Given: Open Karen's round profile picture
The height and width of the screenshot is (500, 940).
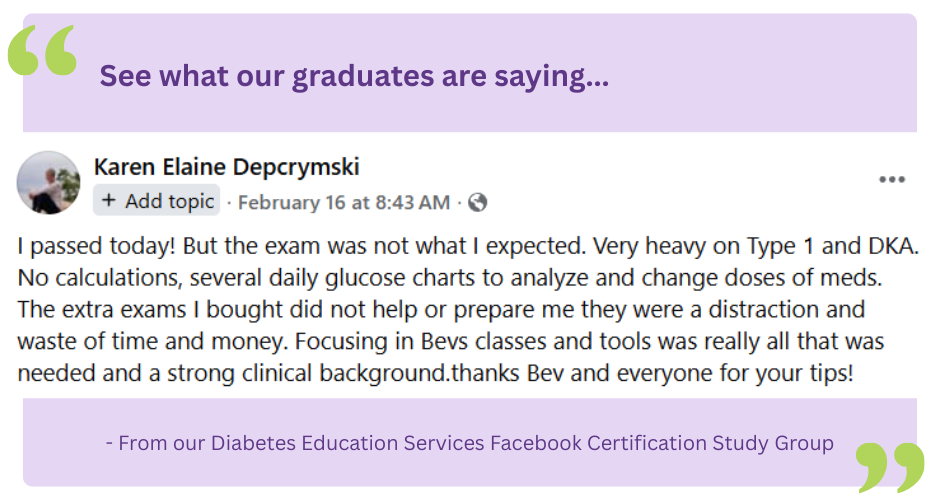Looking at the screenshot, I should [49, 182].
